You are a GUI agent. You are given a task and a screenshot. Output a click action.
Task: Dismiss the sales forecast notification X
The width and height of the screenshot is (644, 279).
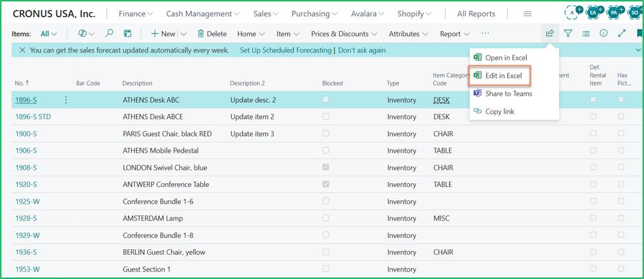pyautogui.click(x=22, y=50)
